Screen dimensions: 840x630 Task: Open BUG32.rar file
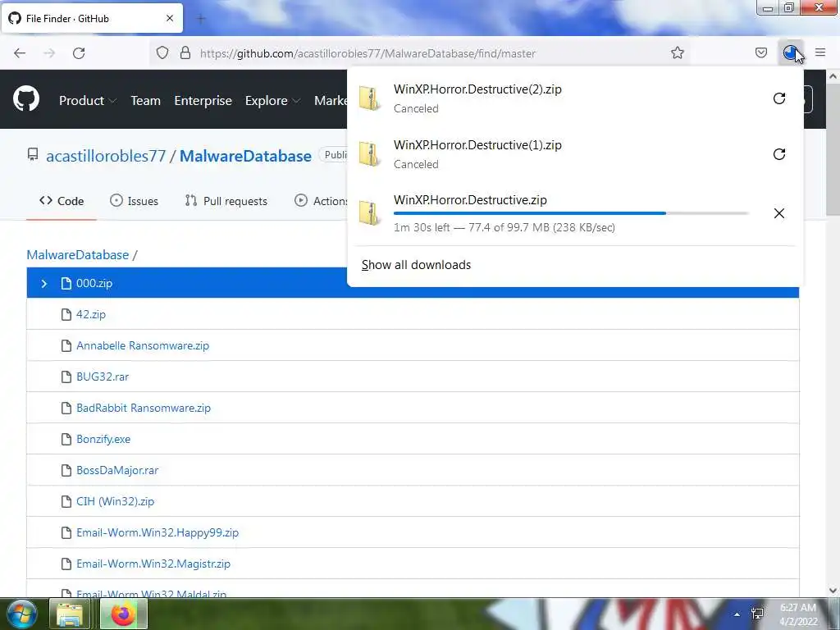[103, 377]
